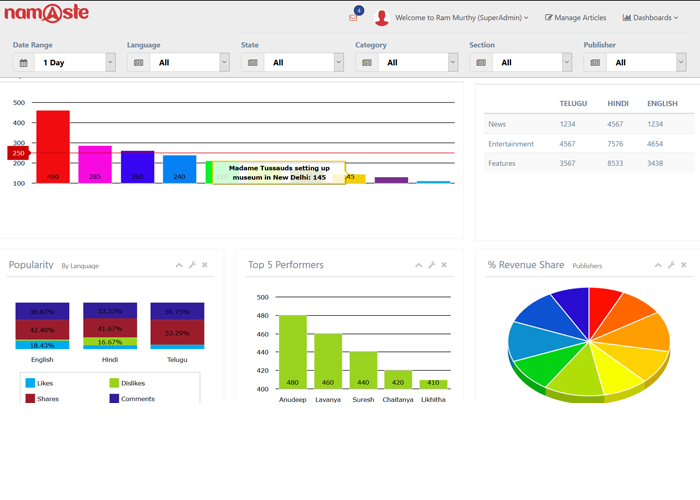Click Anudeep's bar in Top 5 Performers
The height and width of the screenshot is (500, 700).
click(292, 352)
